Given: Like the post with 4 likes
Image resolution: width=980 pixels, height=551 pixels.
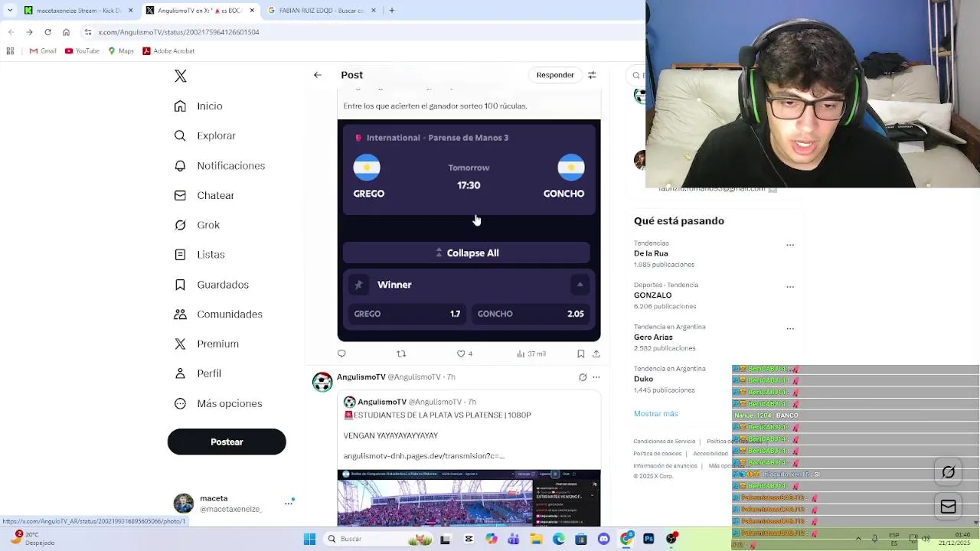Looking at the screenshot, I should click(465, 354).
